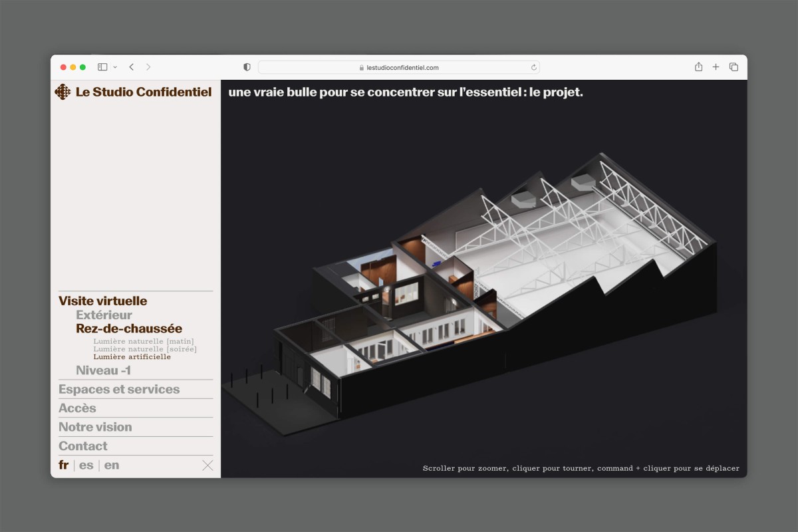Viewport: 798px width, 532px height.
Task: Click the privacy shield icon in the toolbar
Action: click(x=246, y=66)
